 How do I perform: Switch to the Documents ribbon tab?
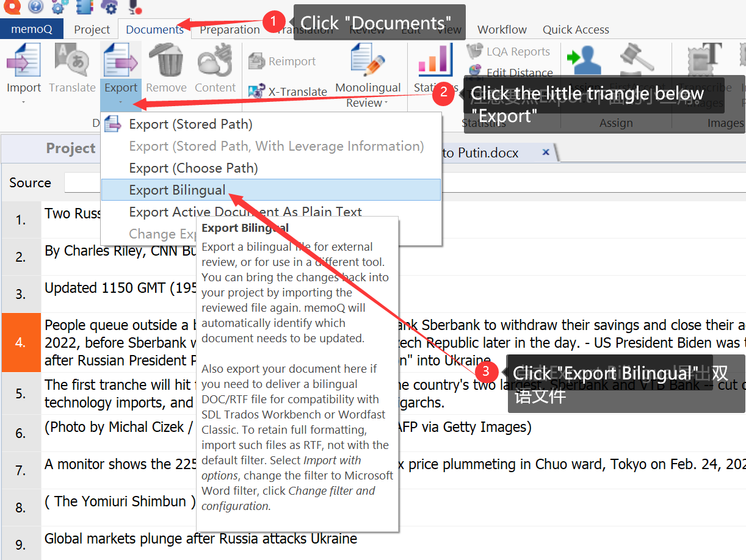[x=154, y=29]
